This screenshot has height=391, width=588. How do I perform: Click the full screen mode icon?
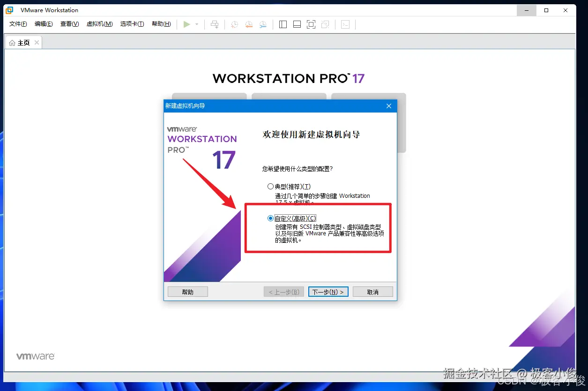[x=311, y=24]
